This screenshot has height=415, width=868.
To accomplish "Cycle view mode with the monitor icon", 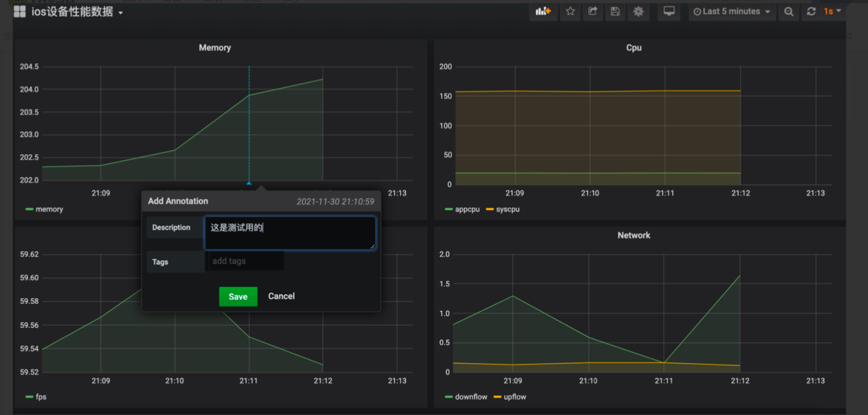I will tap(669, 11).
